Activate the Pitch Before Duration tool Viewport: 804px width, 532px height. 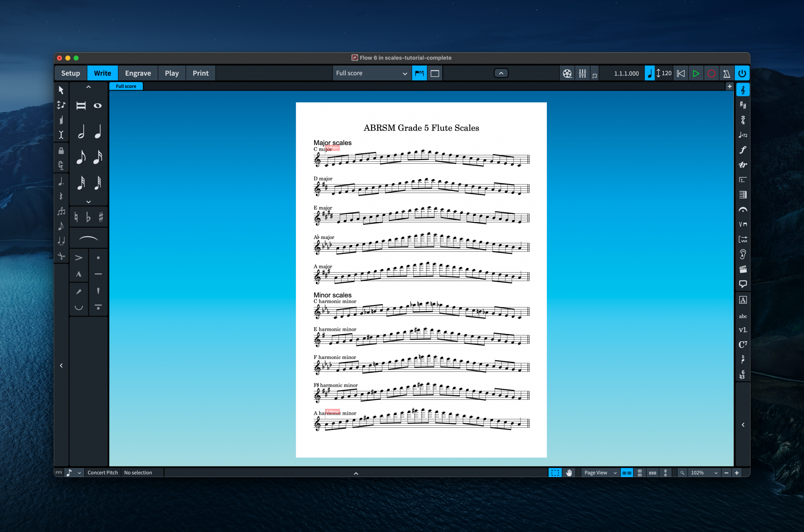(61, 105)
